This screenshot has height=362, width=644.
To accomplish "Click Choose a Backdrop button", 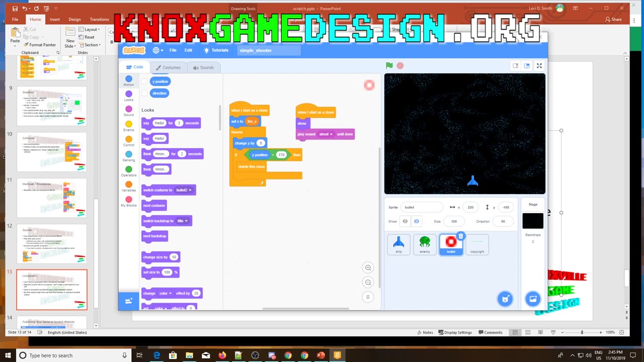I will point(533,299).
